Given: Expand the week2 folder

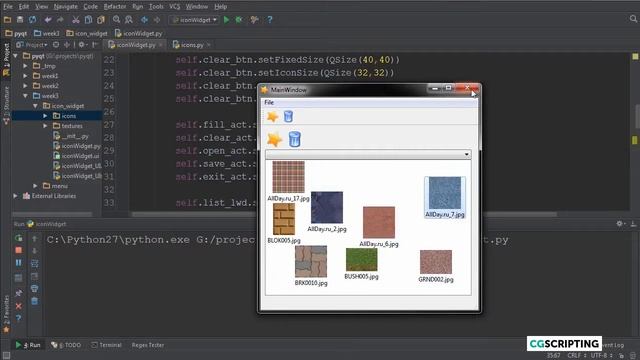Looking at the screenshot, I should tap(26, 86).
